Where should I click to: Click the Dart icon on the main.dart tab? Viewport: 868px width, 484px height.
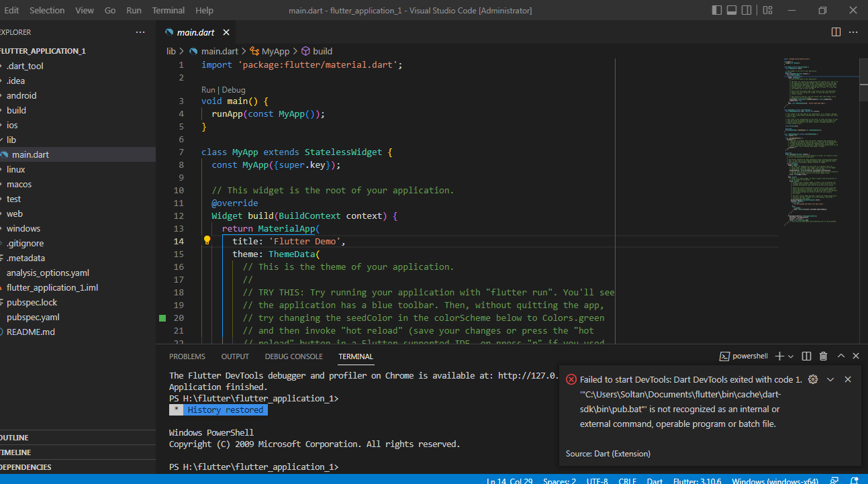(x=169, y=32)
